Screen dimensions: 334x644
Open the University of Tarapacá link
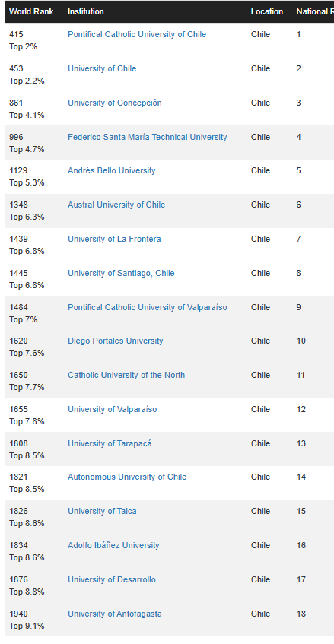click(x=110, y=443)
